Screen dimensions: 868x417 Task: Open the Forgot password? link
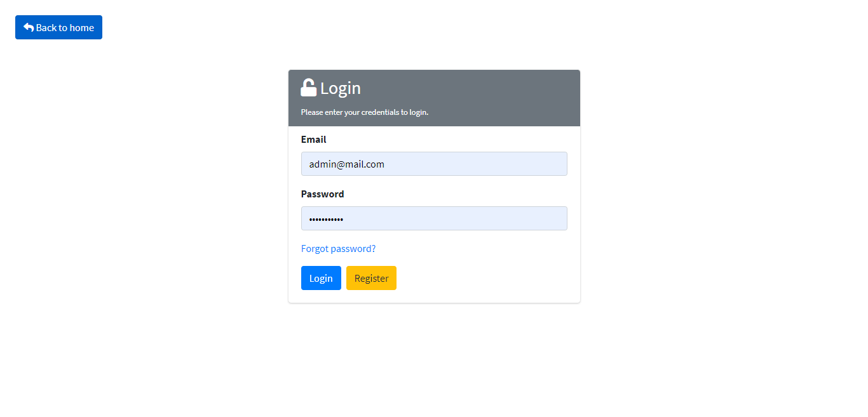[x=338, y=249]
